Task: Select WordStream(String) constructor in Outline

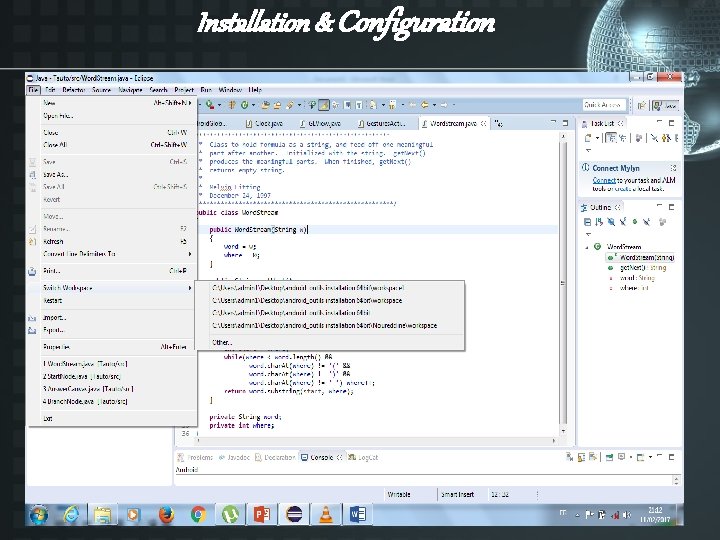Action: click(x=647, y=258)
